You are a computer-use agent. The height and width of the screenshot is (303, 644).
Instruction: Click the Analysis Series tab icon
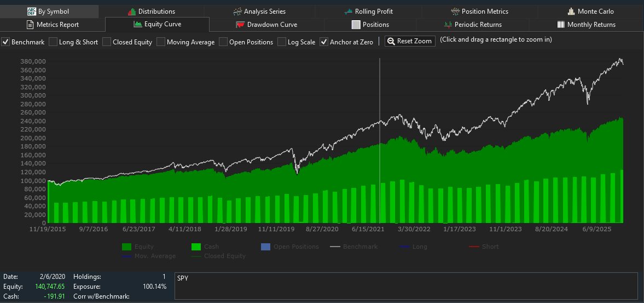tap(237, 12)
